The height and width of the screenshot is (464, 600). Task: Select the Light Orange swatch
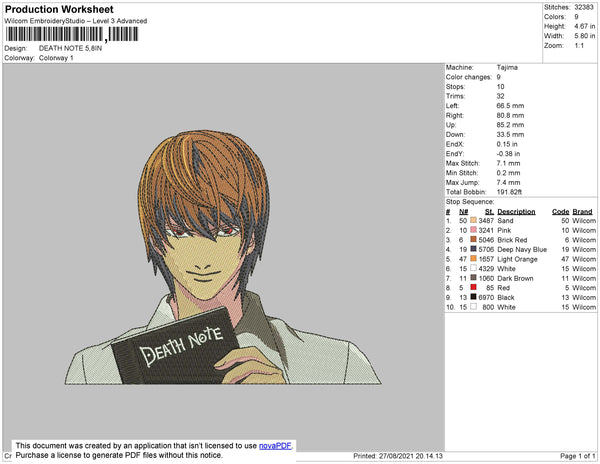pyautogui.click(x=473, y=259)
